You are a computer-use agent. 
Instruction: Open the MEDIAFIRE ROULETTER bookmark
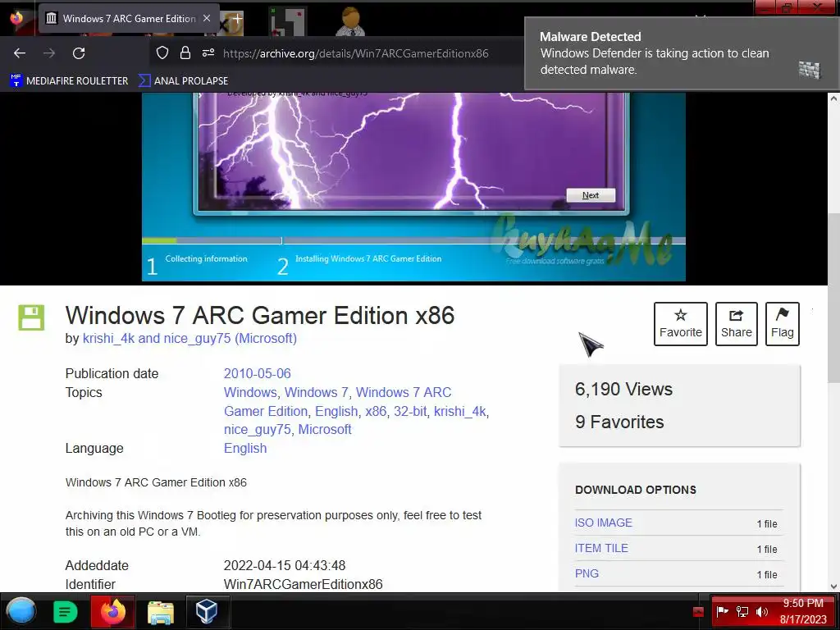pos(69,81)
